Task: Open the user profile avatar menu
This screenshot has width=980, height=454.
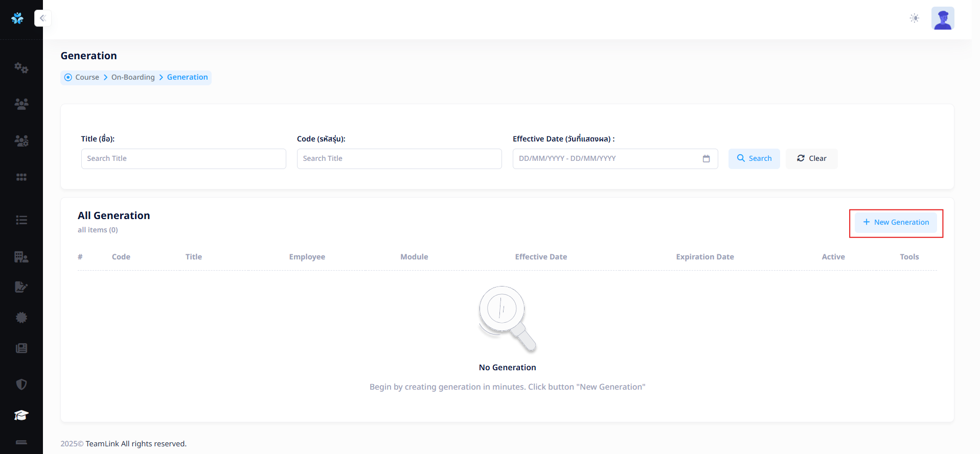Action: (943, 18)
